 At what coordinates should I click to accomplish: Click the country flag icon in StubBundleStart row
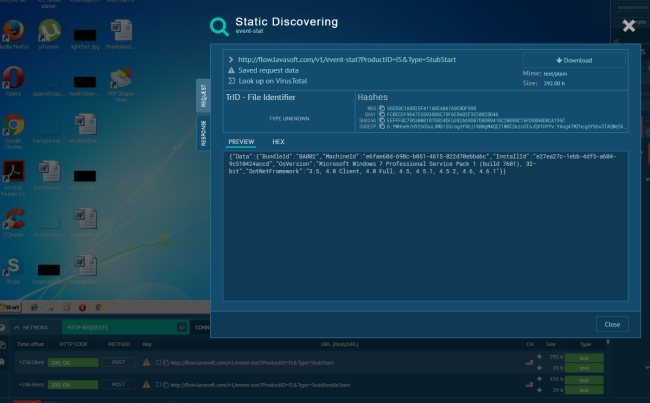[x=529, y=385]
